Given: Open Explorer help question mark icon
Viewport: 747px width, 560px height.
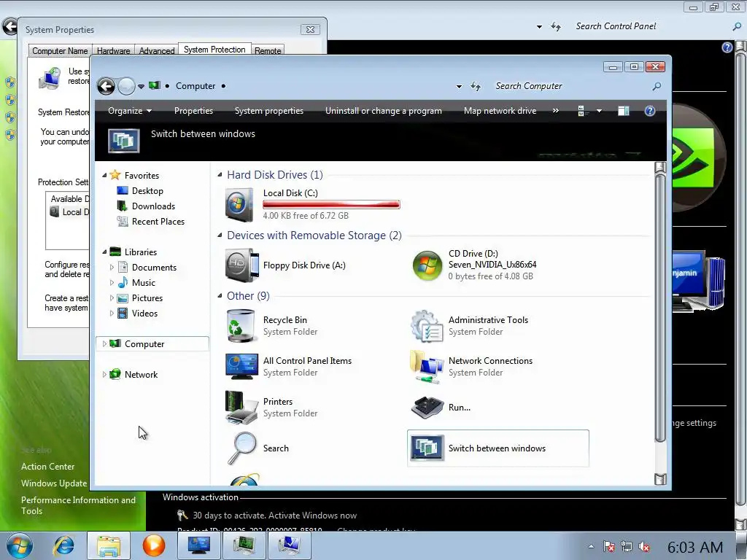Looking at the screenshot, I should (x=650, y=111).
